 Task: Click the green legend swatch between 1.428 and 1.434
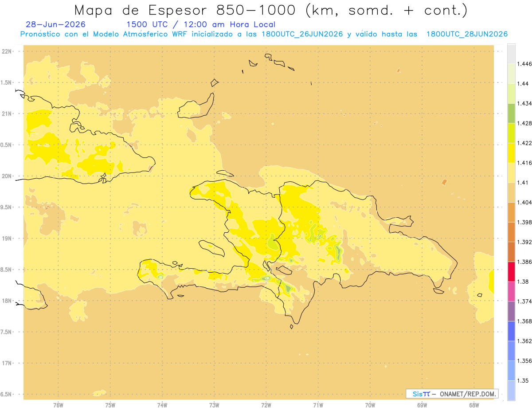pyautogui.click(x=511, y=113)
